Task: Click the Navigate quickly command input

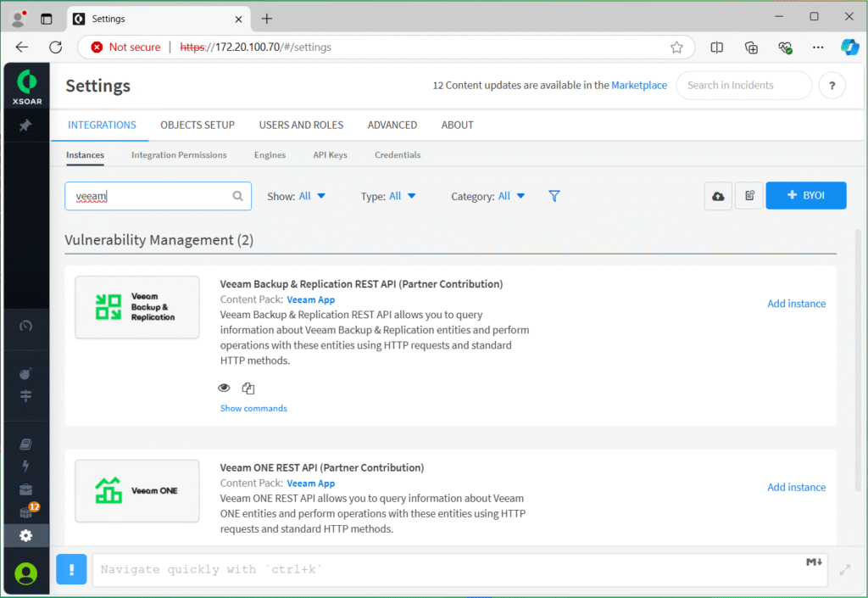Action: [459, 570]
